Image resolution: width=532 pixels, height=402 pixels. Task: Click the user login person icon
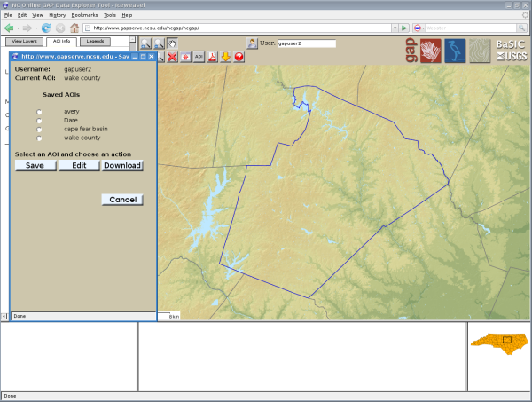[252, 43]
